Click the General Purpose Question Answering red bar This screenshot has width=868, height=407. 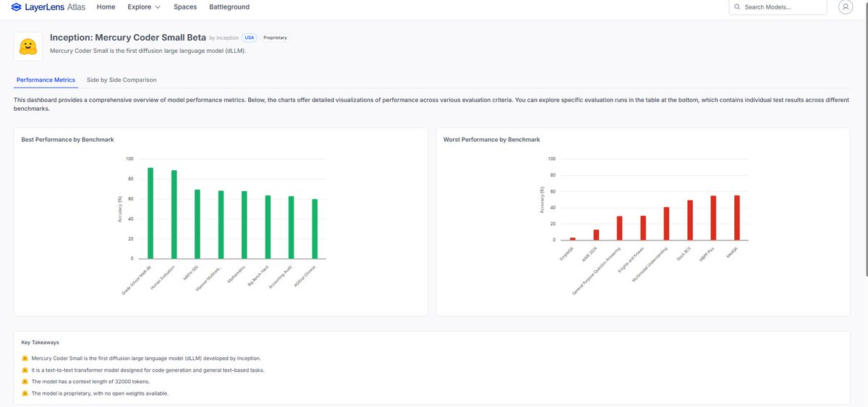[x=619, y=228]
